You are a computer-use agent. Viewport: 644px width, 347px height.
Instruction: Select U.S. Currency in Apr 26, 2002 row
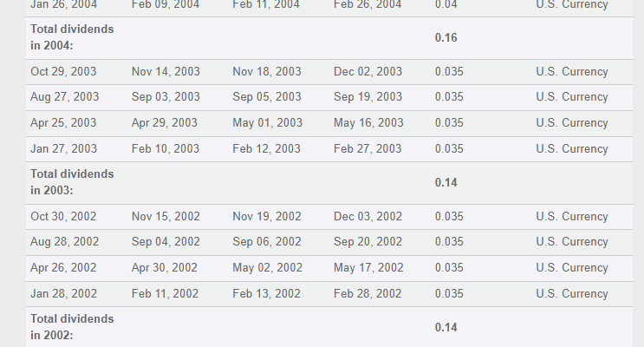pos(572,268)
